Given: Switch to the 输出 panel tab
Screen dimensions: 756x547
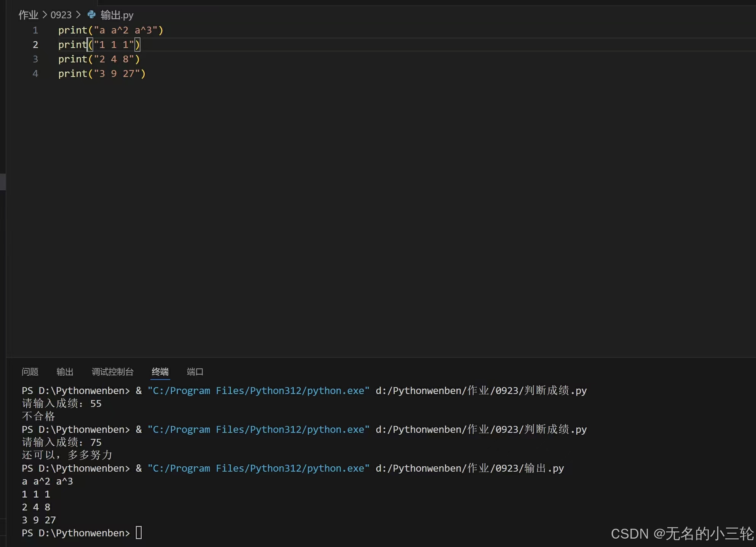Looking at the screenshot, I should pyautogui.click(x=65, y=372).
